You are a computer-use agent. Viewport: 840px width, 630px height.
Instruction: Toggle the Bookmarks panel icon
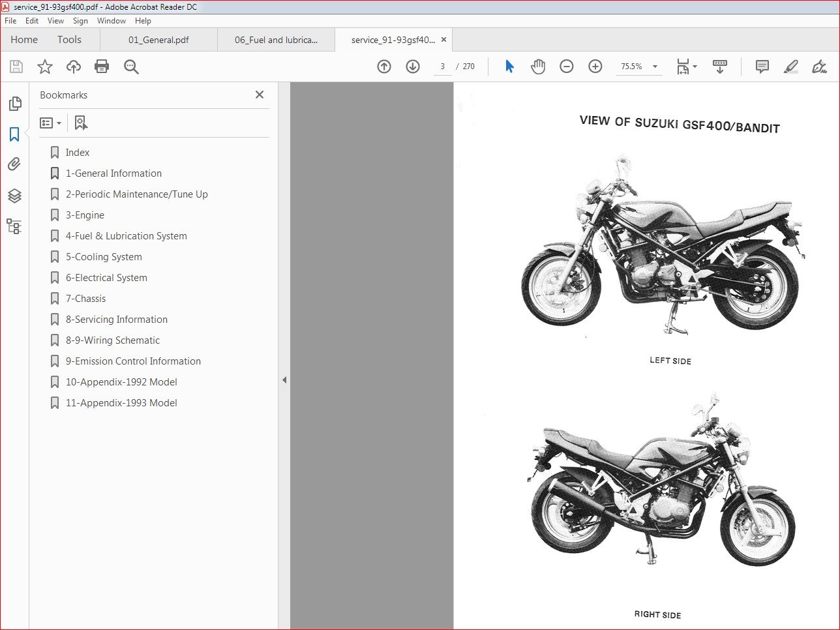14,134
